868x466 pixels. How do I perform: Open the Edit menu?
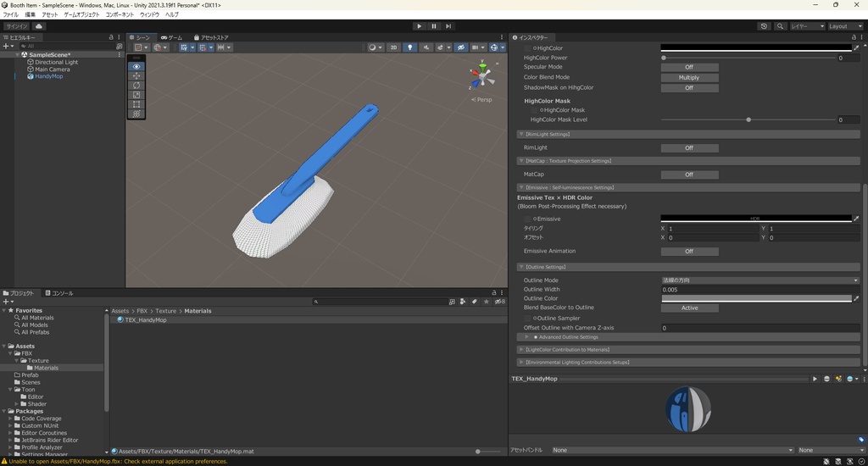point(30,15)
